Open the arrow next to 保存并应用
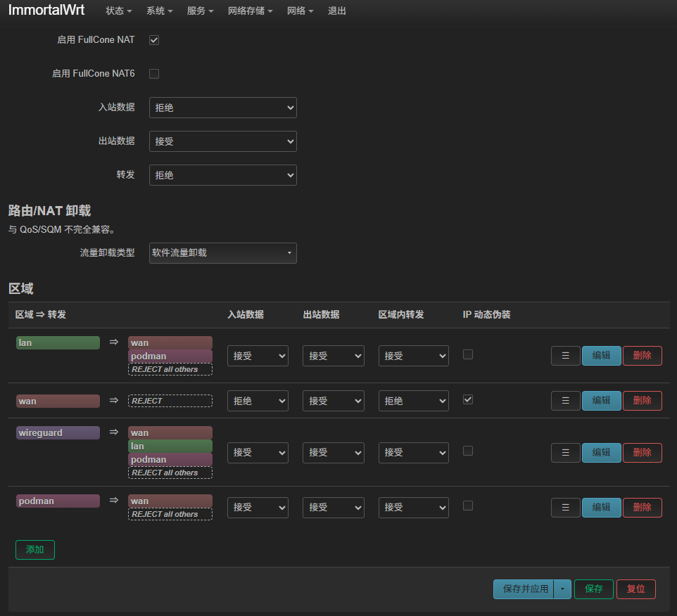The image size is (677, 616). 562,589
